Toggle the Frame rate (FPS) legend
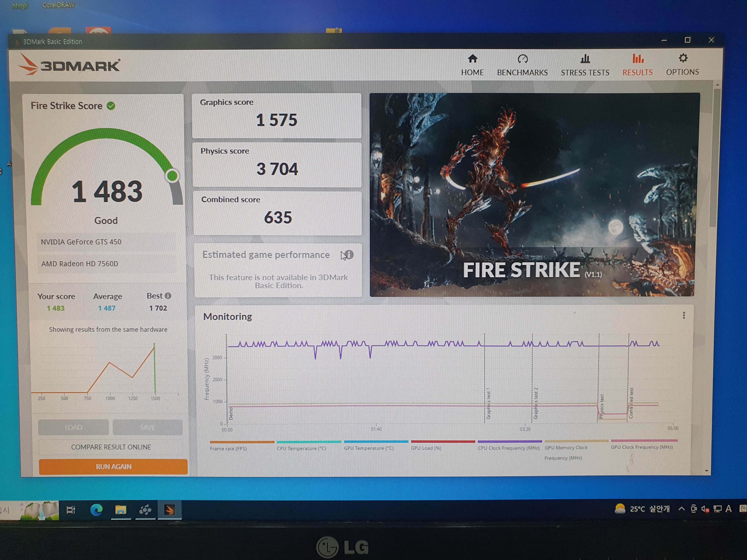Viewport: 747px width, 560px height. point(242,446)
